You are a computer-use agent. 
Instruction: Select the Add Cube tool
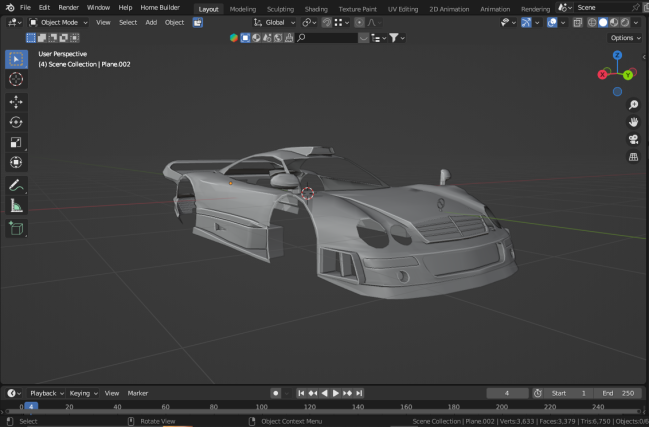click(x=16, y=228)
